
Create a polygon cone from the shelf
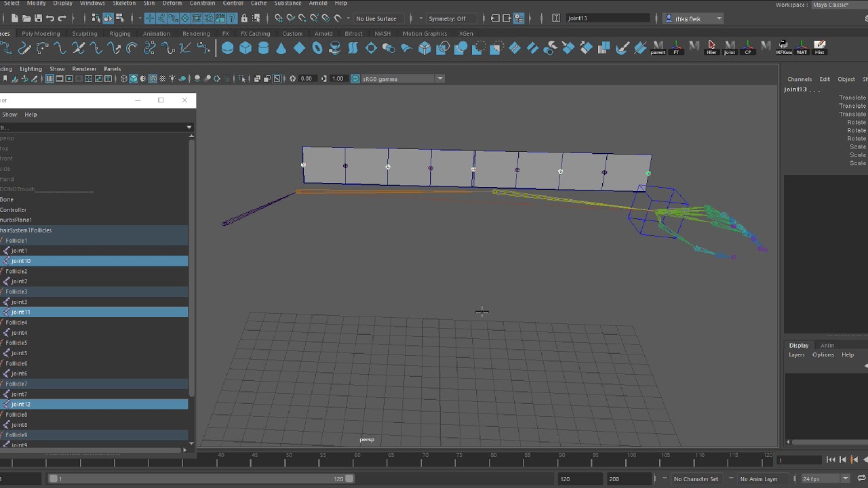point(281,48)
